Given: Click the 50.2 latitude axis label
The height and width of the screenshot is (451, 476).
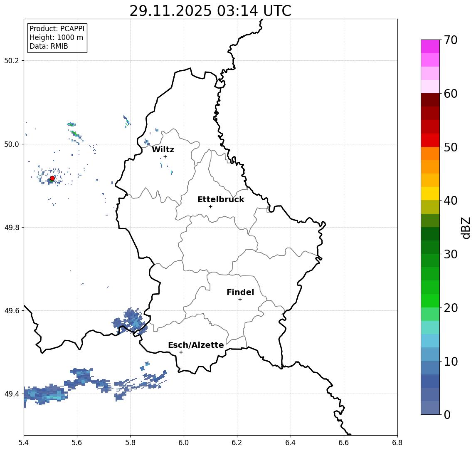Looking at the screenshot, I should click(x=12, y=60).
